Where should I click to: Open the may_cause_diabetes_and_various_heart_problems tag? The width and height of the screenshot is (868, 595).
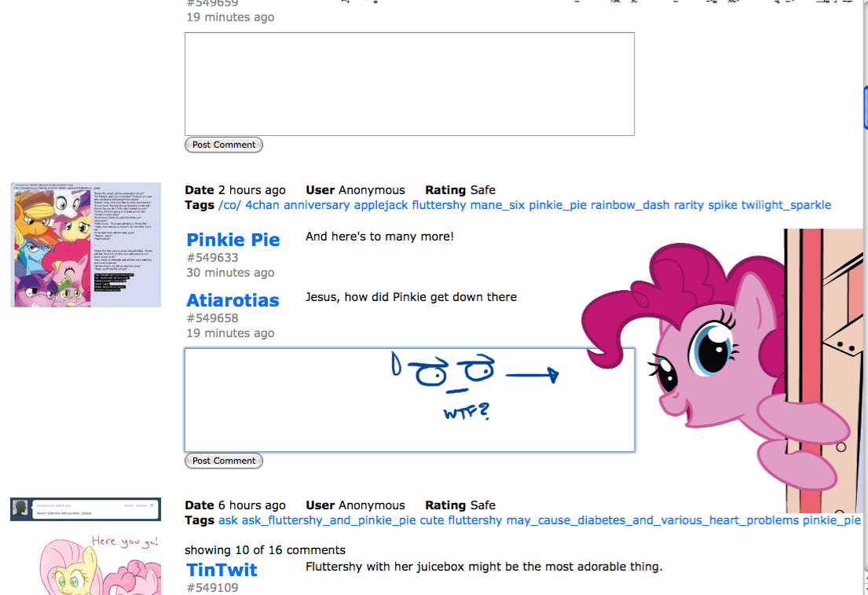[x=653, y=521]
